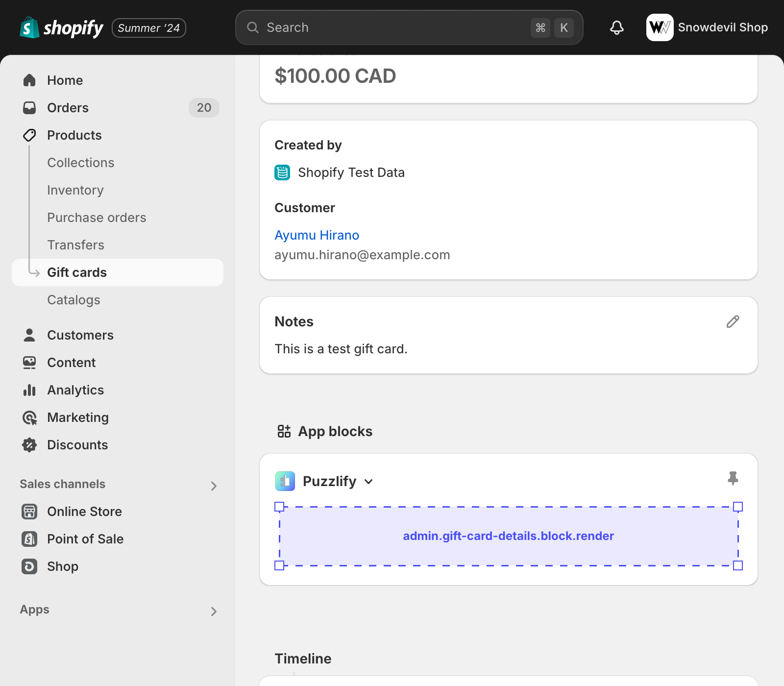Click the Puzzlify app icon

(x=285, y=481)
